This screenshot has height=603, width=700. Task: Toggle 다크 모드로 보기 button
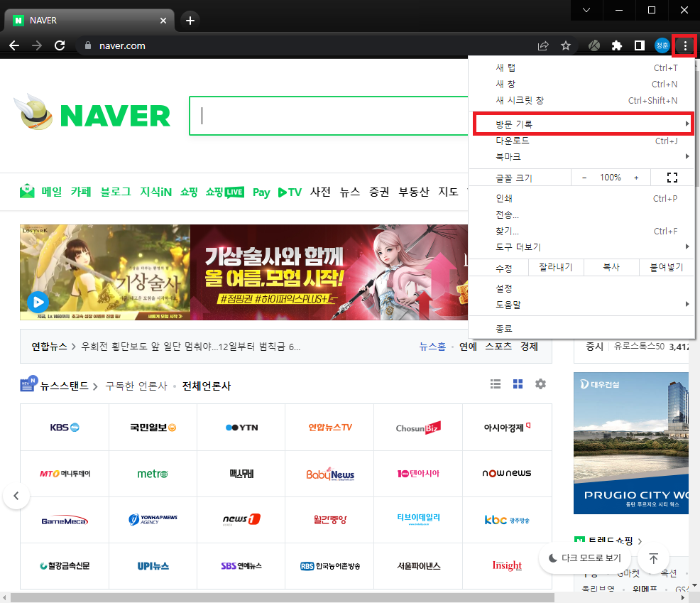coord(585,558)
